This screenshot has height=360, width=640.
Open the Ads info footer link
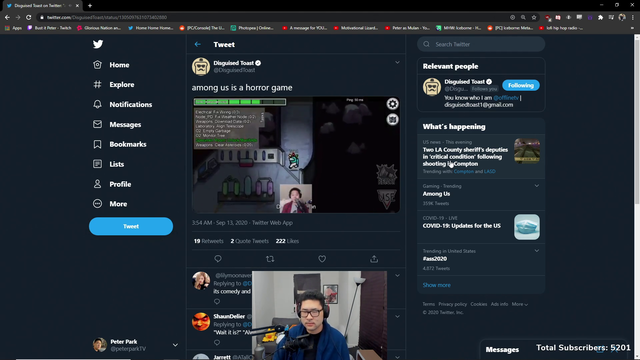[x=500, y=304]
